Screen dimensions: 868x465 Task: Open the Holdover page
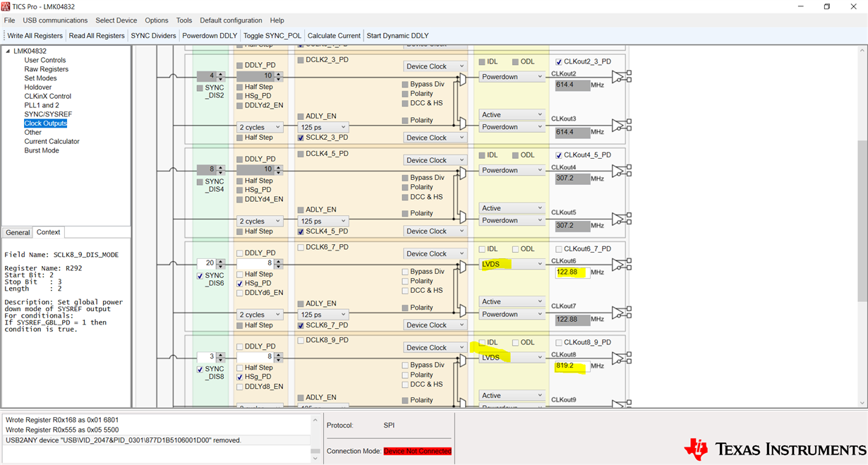coord(38,87)
